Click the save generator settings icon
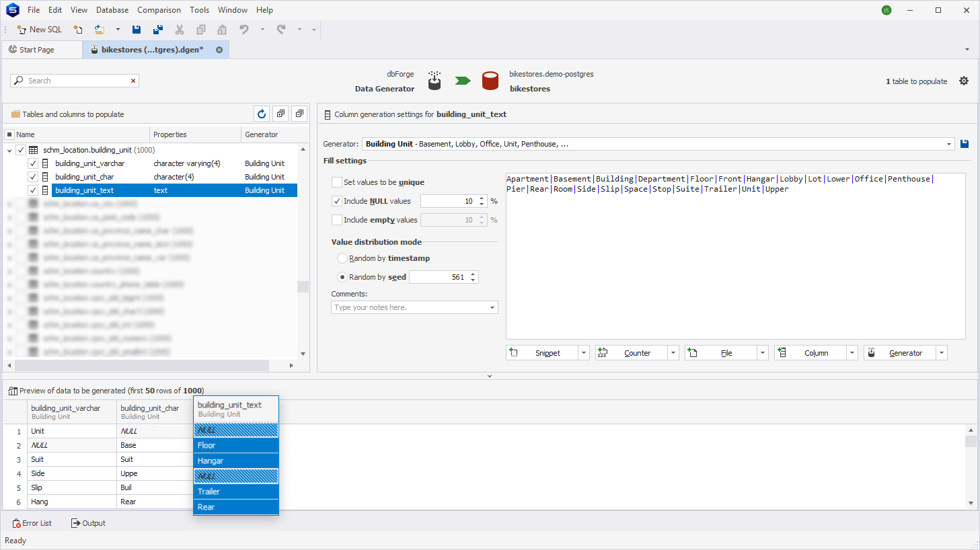Viewport: 980px width, 550px height. coord(965,144)
